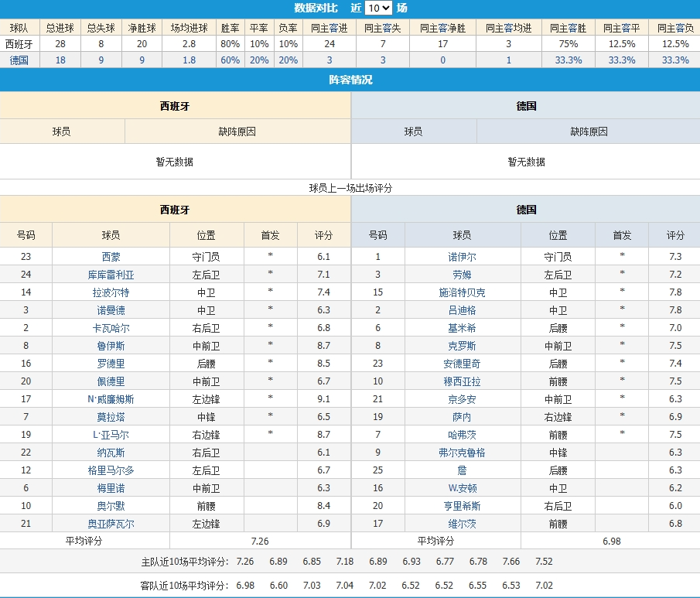View L·亚马尔 player details

coord(111,435)
